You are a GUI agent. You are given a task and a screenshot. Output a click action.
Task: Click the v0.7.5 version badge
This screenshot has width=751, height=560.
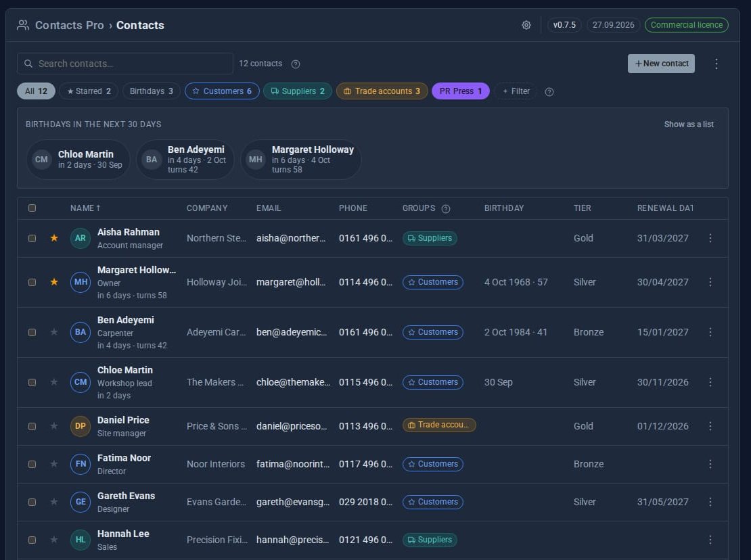pyautogui.click(x=564, y=25)
